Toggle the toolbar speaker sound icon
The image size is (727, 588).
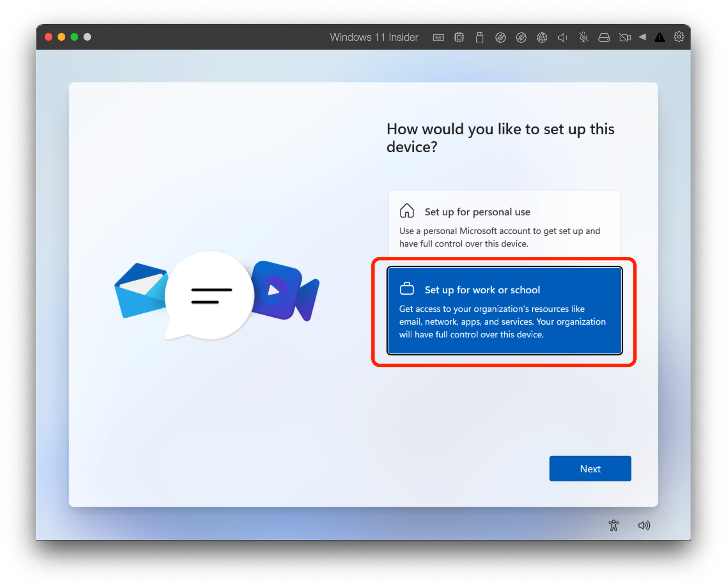click(x=562, y=37)
